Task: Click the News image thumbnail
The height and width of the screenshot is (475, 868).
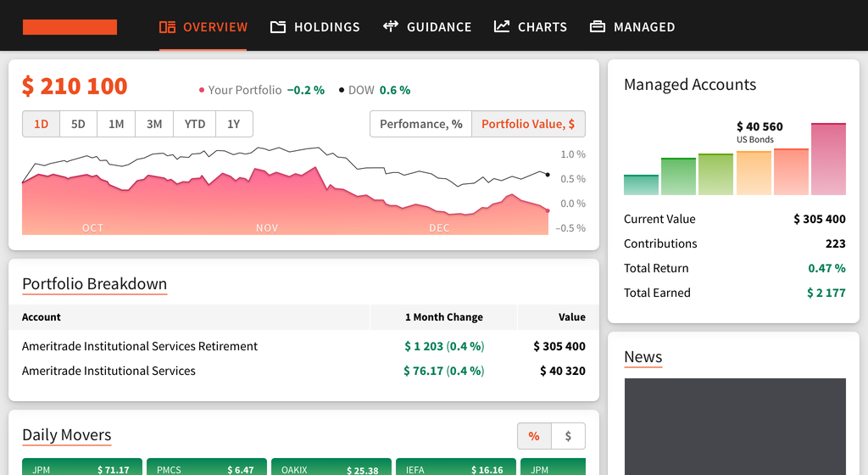Action: [735, 426]
